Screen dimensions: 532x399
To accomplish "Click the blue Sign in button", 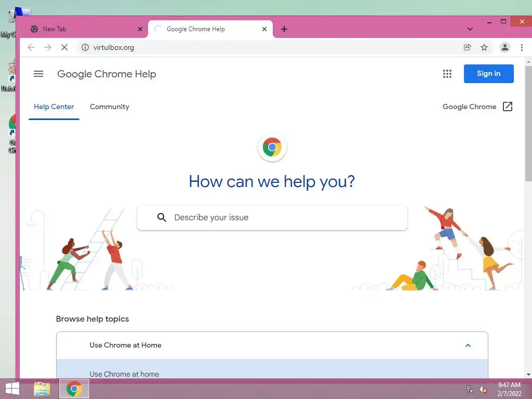I will click(x=488, y=74).
